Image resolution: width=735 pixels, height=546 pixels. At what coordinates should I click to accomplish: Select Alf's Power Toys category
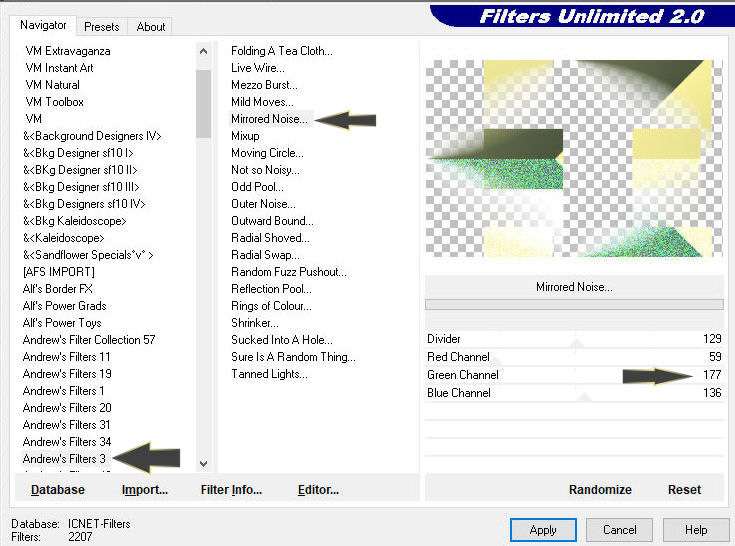click(62, 323)
